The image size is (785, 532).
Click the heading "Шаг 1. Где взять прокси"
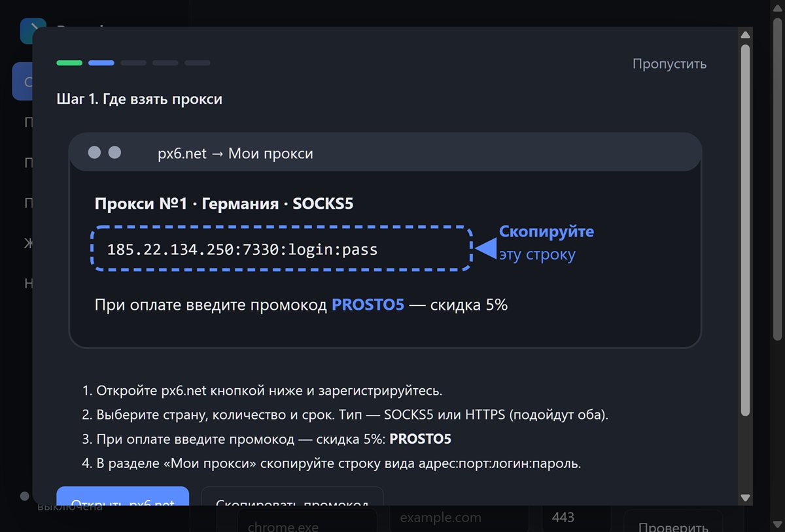coord(139,99)
